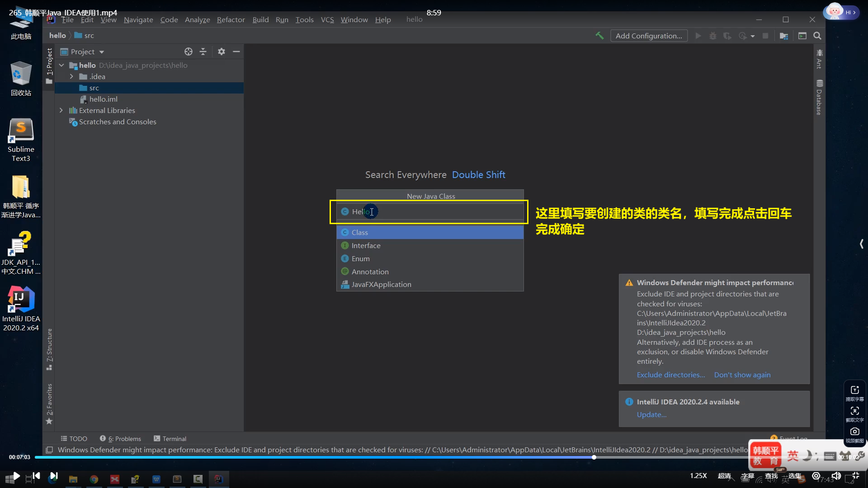Select Interface in the New Java Class list
The image size is (868, 488).
[x=366, y=245]
